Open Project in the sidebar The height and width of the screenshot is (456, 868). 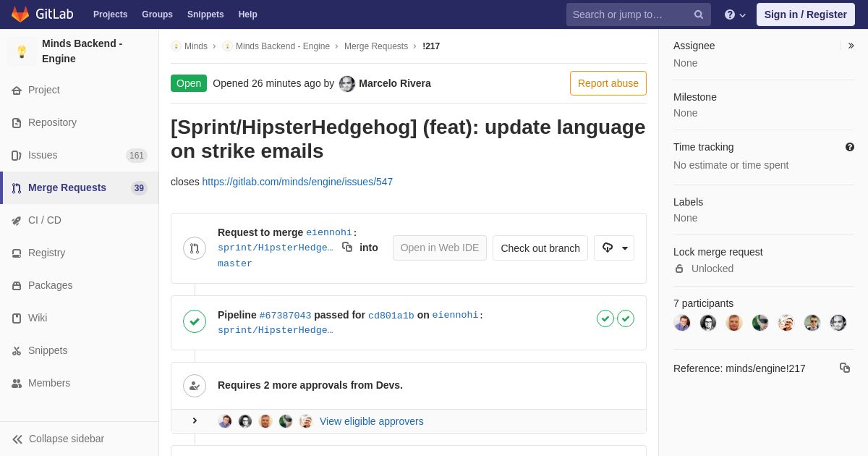[80, 90]
